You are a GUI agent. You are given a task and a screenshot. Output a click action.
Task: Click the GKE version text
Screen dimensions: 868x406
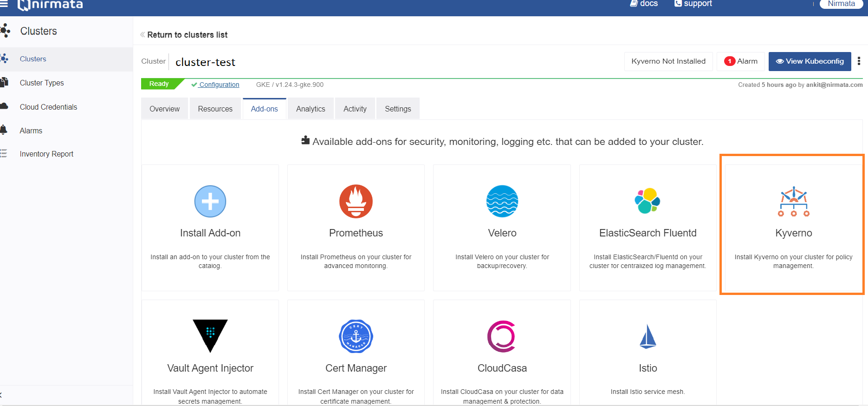tap(290, 85)
